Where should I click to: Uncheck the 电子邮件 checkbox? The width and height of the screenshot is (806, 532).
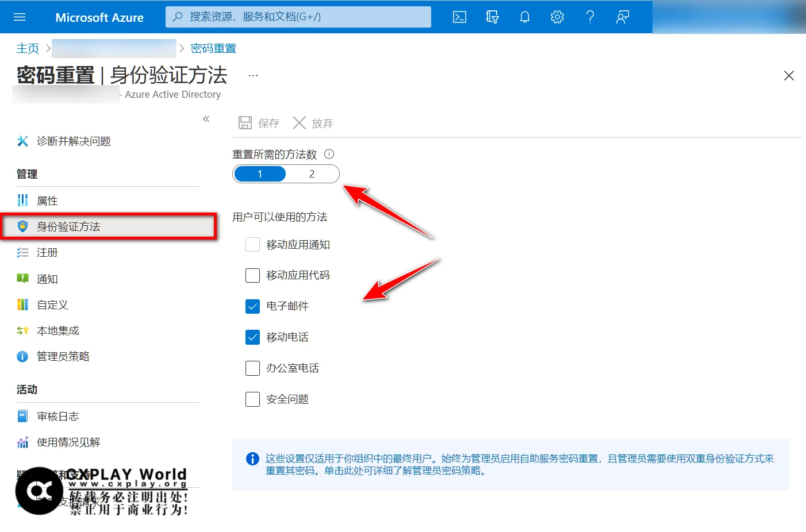click(252, 306)
